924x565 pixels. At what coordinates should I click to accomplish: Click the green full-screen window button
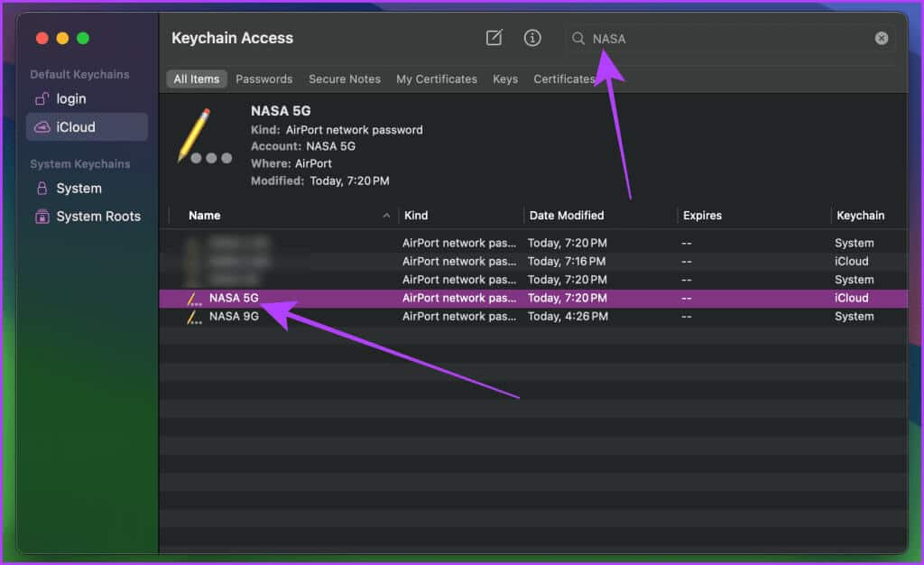point(83,38)
